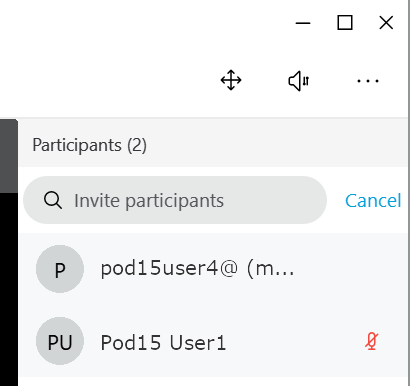Select the Pod15 User1 participant name
Viewport: 410px width, 386px height.
click(x=163, y=342)
